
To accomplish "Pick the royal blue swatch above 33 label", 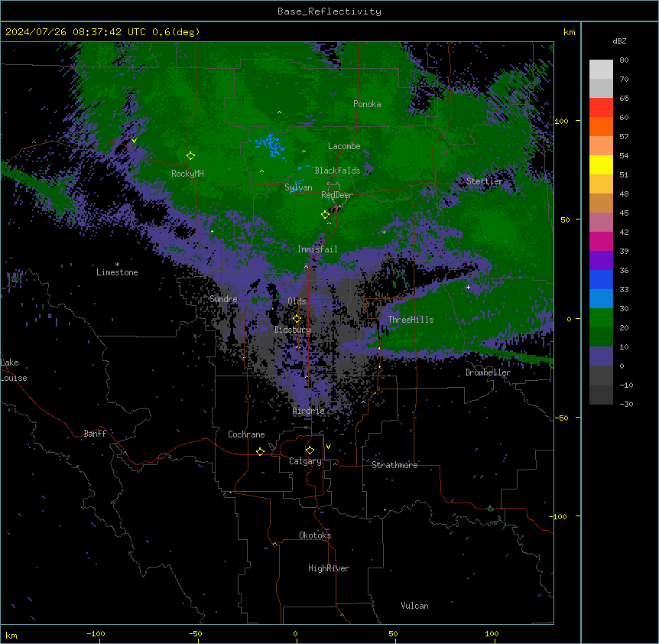I will click(x=601, y=279).
